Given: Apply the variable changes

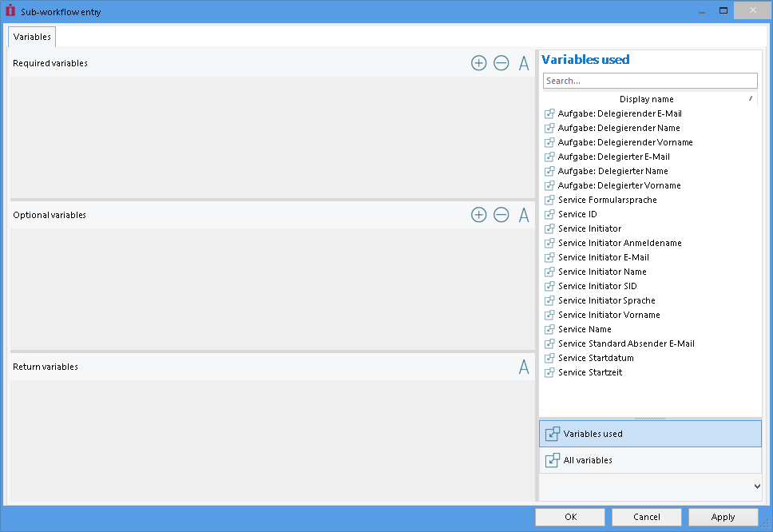Looking at the screenshot, I should [x=723, y=517].
